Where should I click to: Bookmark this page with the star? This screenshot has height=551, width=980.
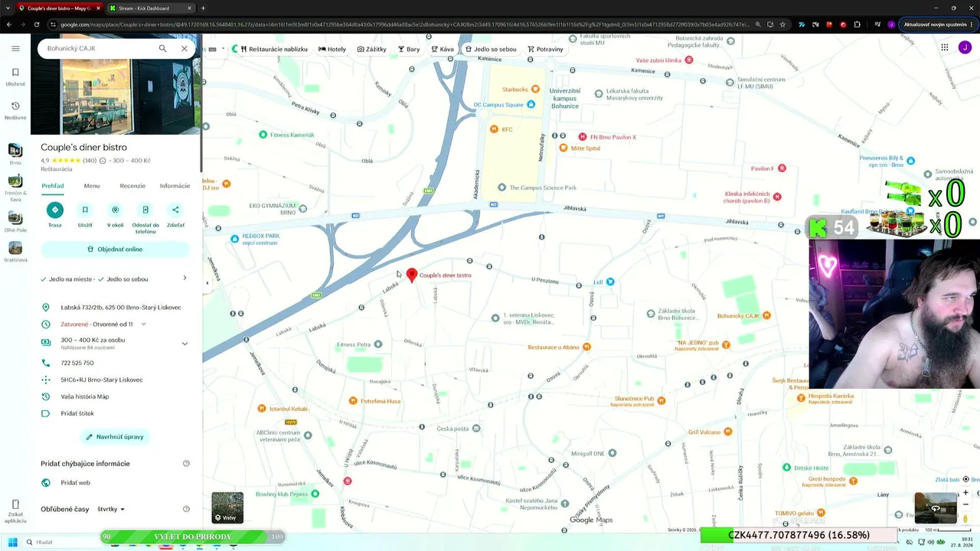click(782, 24)
